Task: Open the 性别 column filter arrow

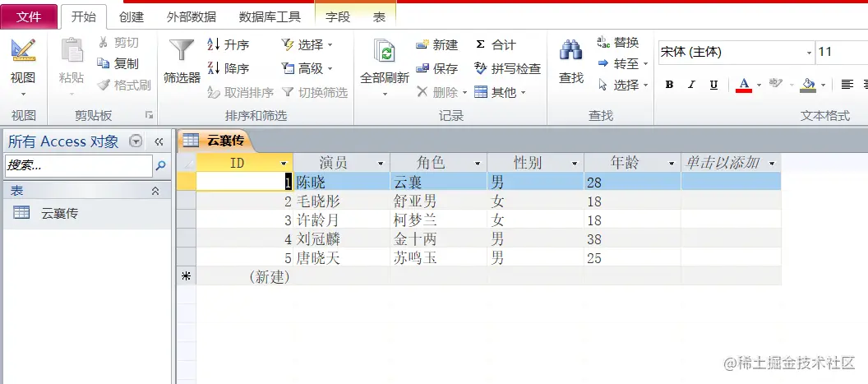Action: pos(575,164)
